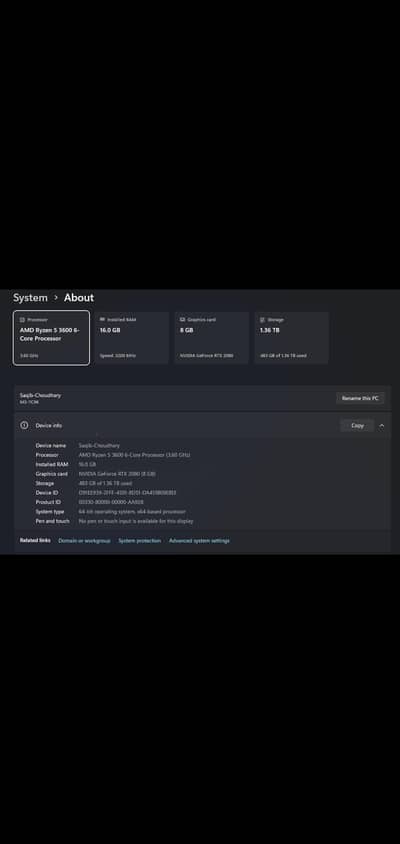400x844 pixels.
Task: Click the Related links label
Action: [35, 540]
